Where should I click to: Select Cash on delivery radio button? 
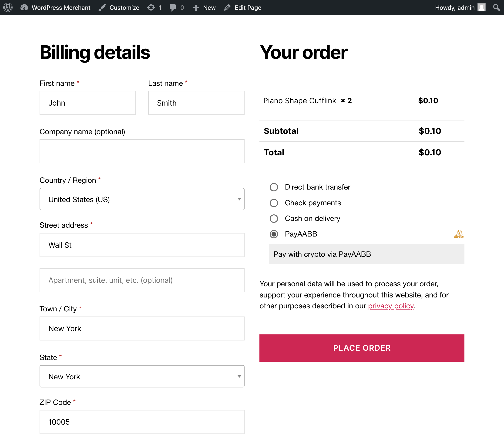[x=274, y=219]
